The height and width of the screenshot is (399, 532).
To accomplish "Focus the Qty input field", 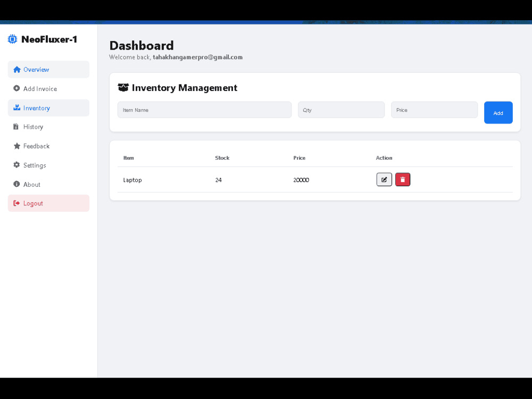I will (x=342, y=110).
